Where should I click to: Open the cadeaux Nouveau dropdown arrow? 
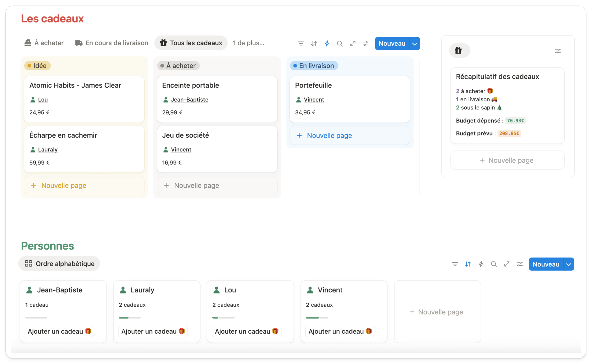click(x=415, y=44)
